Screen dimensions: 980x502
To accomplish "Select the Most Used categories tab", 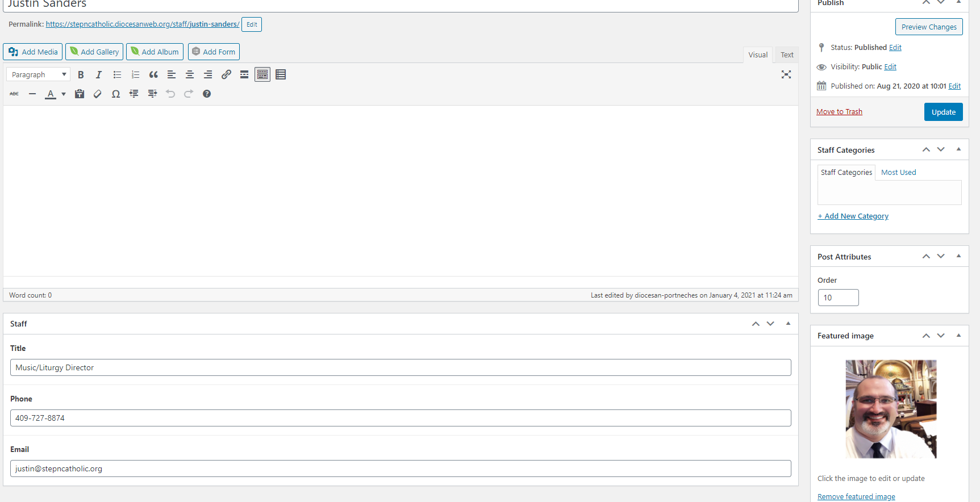I will click(898, 173).
